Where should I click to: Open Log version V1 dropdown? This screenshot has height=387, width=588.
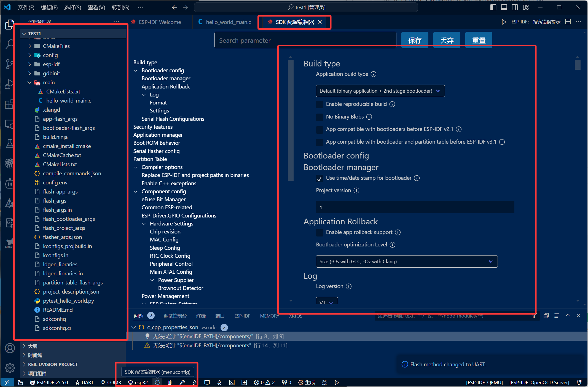coord(327,301)
